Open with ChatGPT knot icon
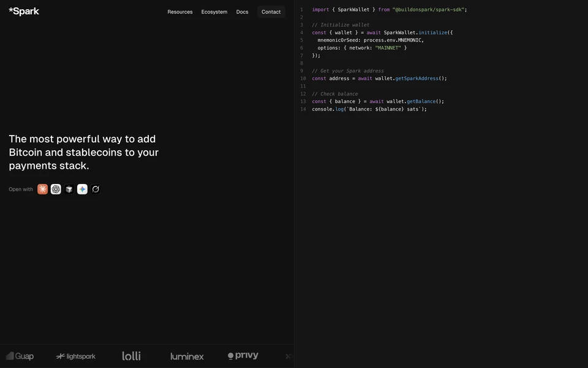This screenshot has width=588, height=368. 56,190
